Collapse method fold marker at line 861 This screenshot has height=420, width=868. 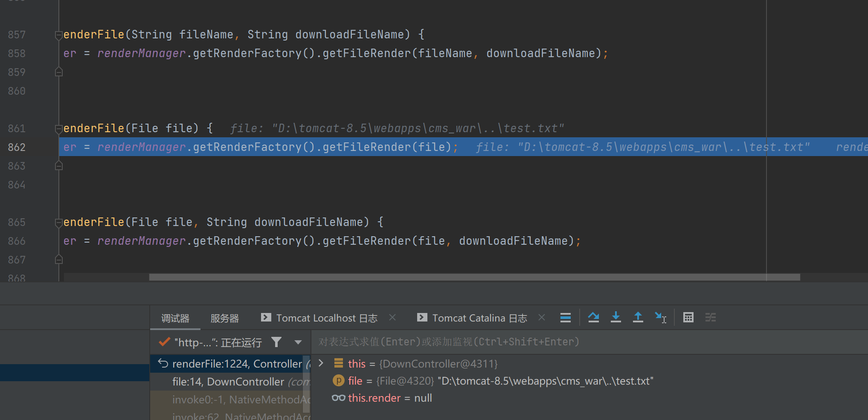coord(59,129)
